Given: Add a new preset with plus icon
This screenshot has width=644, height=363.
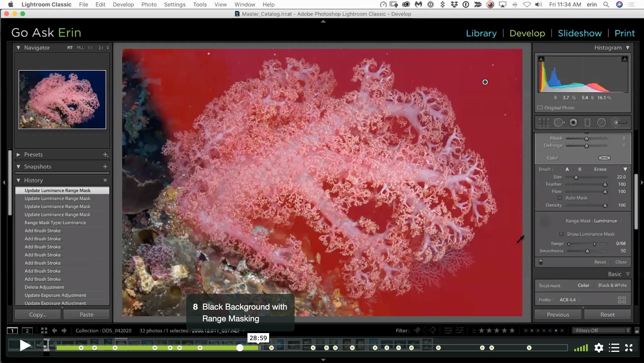Looking at the screenshot, I should pos(105,155).
